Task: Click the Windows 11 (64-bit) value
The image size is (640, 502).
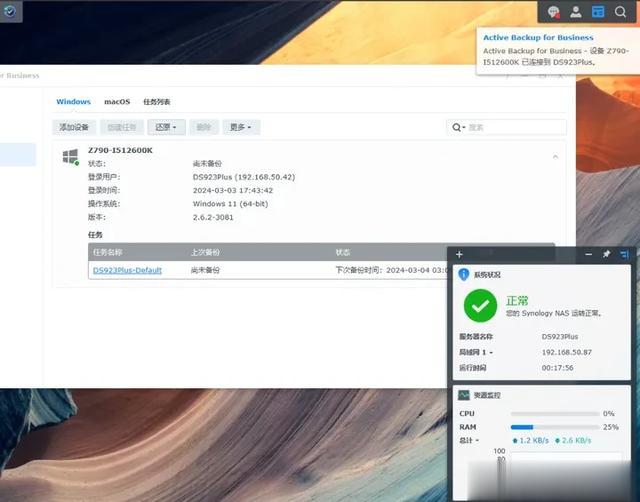Action: click(230, 204)
